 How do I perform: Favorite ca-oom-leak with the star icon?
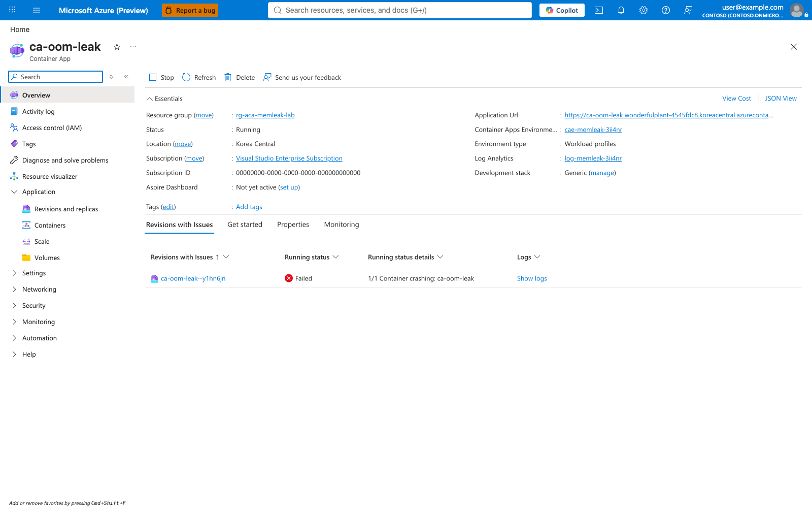[117, 47]
